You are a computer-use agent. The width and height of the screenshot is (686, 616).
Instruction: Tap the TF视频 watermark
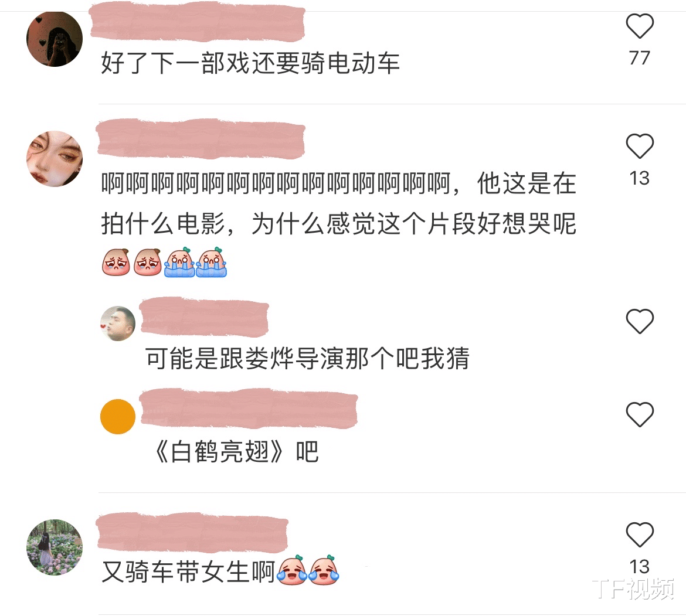633,588
